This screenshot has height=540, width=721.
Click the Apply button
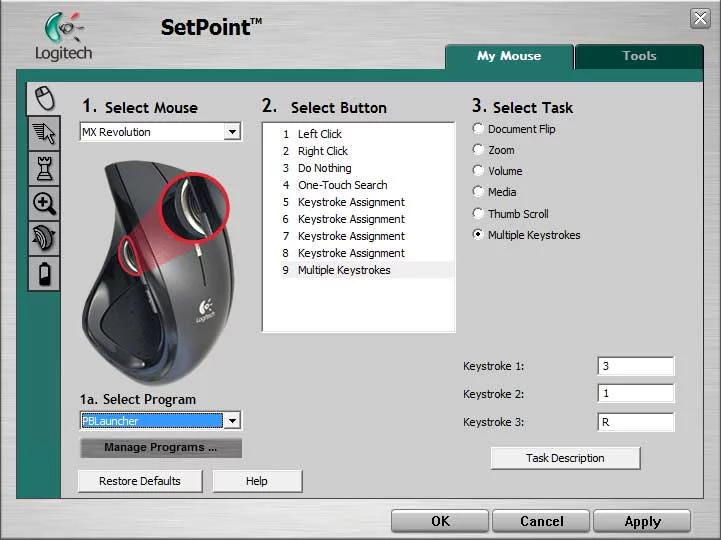coord(642,521)
